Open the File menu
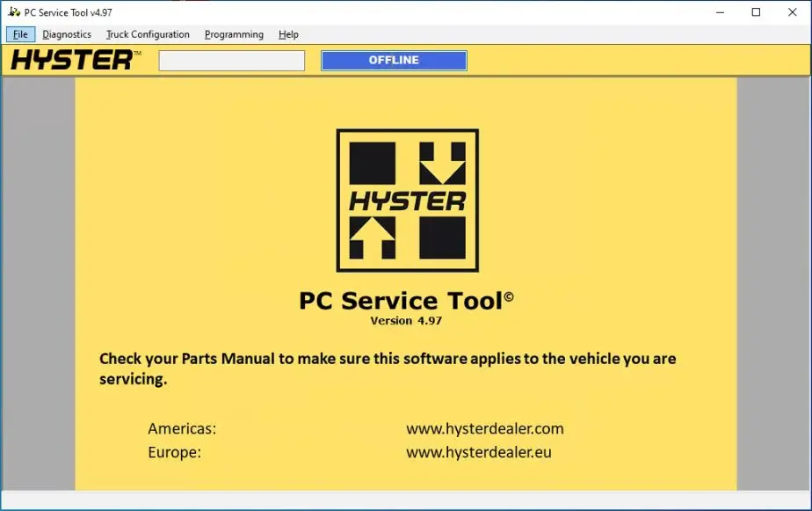This screenshot has height=511, width=812. (x=20, y=34)
